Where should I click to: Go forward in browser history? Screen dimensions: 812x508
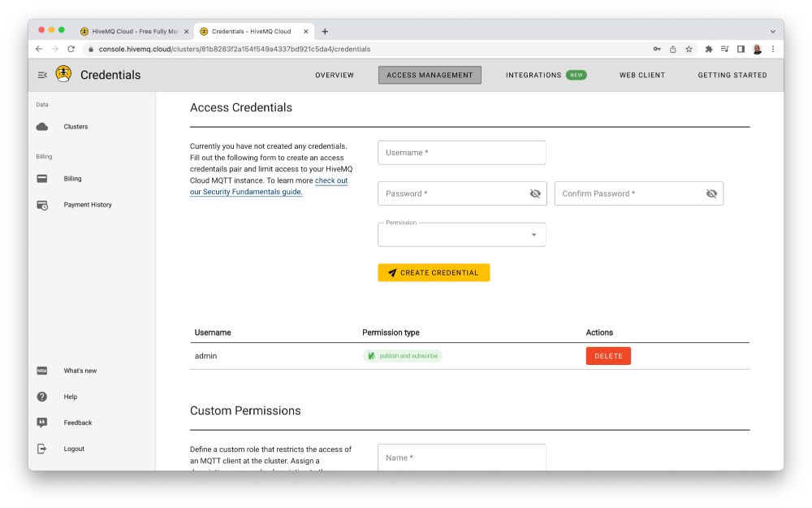click(55, 50)
